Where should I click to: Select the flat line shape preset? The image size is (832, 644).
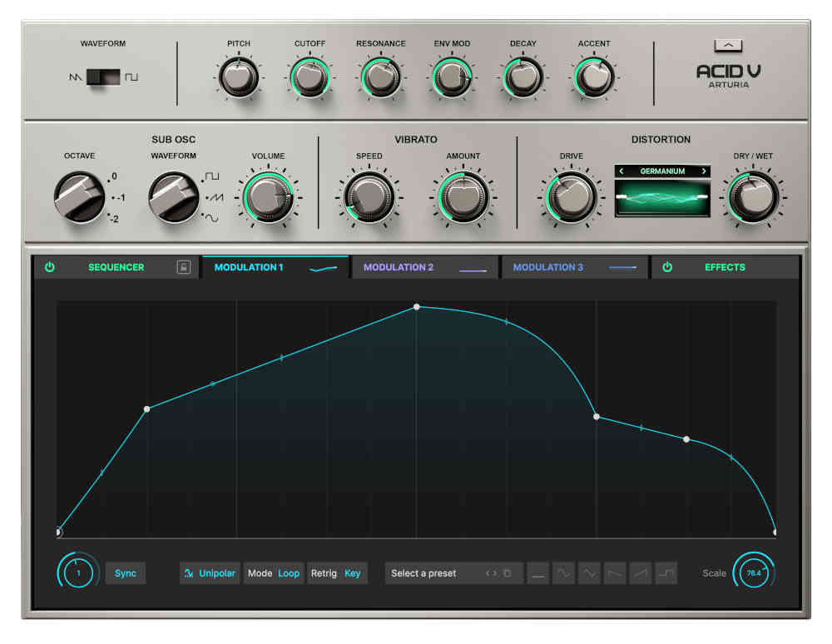(x=538, y=573)
